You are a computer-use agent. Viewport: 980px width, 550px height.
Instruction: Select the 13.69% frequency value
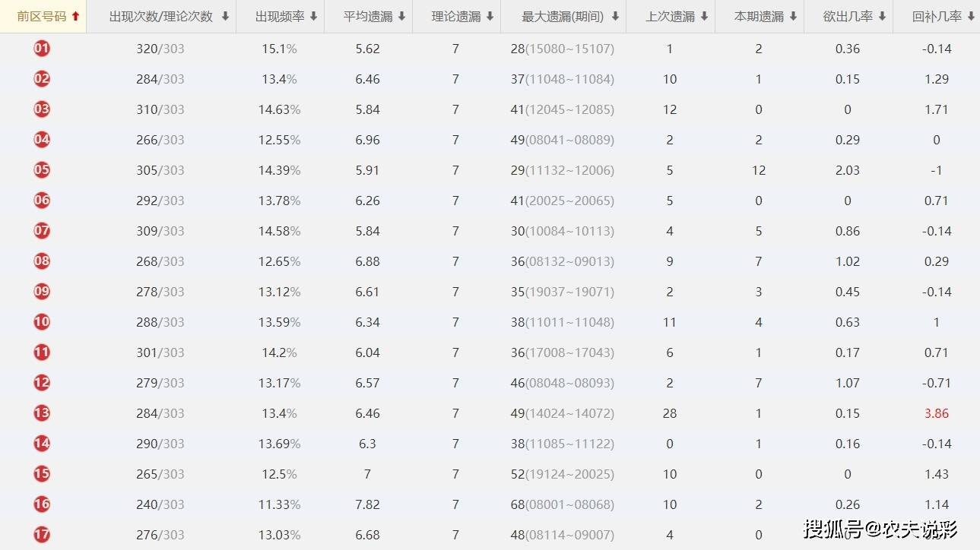[279, 444]
